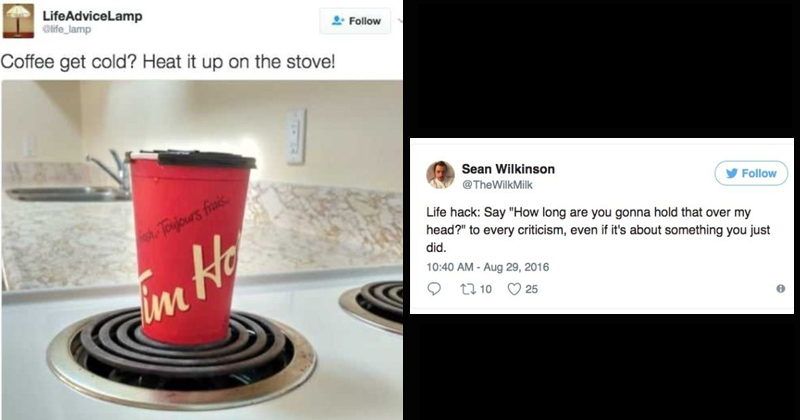Click the person-plus icon inside the left Follow button
Screen dimensions: 800x420
pos(337,21)
